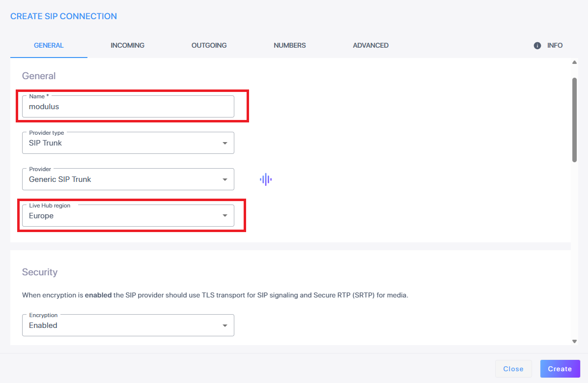The width and height of the screenshot is (588, 383).
Task: Select the Advanced tab
Action: point(370,46)
